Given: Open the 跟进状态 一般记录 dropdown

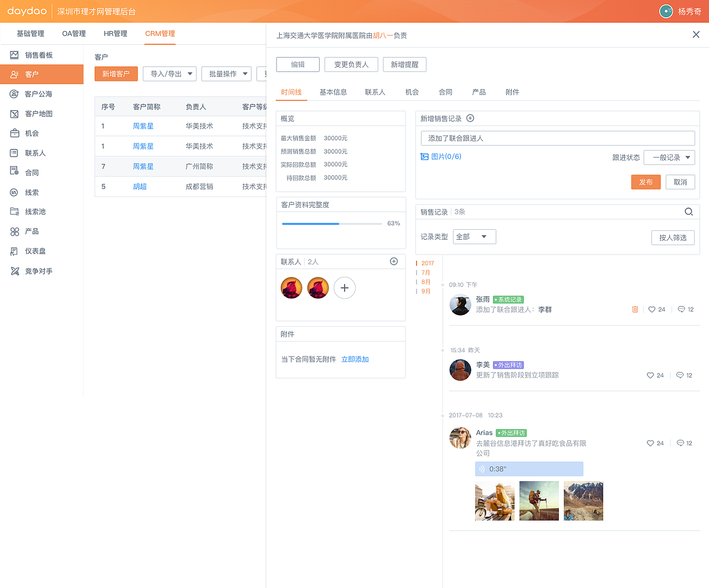Looking at the screenshot, I should [669, 157].
